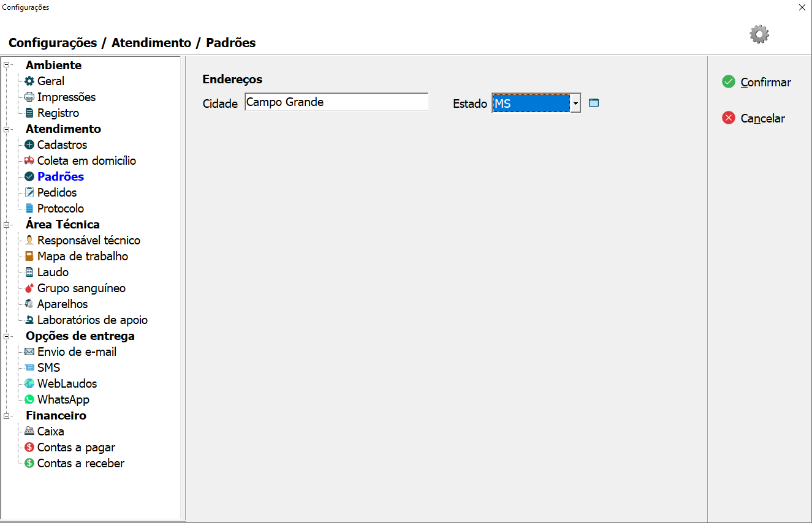Click the microscope icon for Laboratórios de apoio
This screenshot has width=812, height=523.
(x=29, y=320)
